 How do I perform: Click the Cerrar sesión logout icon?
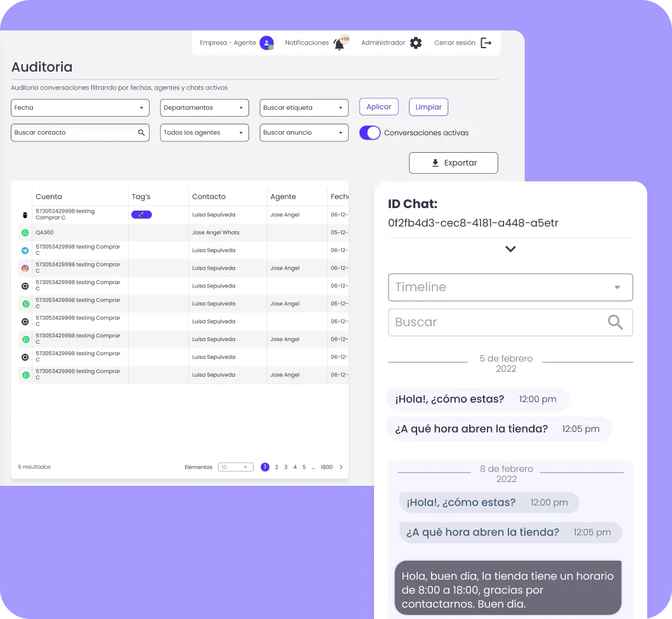click(x=486, y=43)
